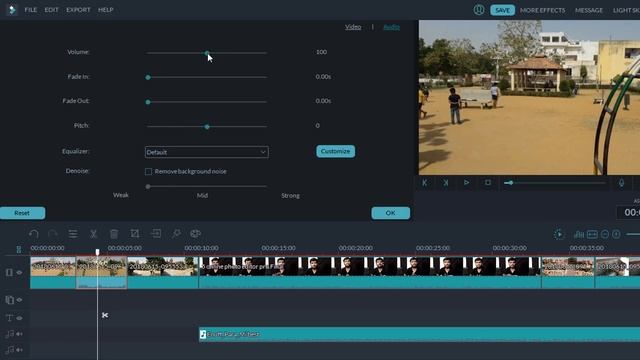Open the FILE menu
Screen dimensions: 640x360
tap(31, 10)
